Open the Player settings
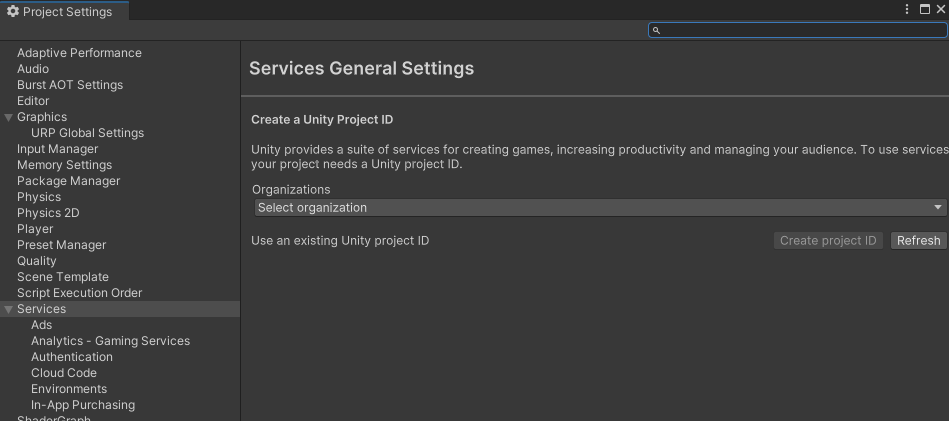 click(x=35, y=229)
